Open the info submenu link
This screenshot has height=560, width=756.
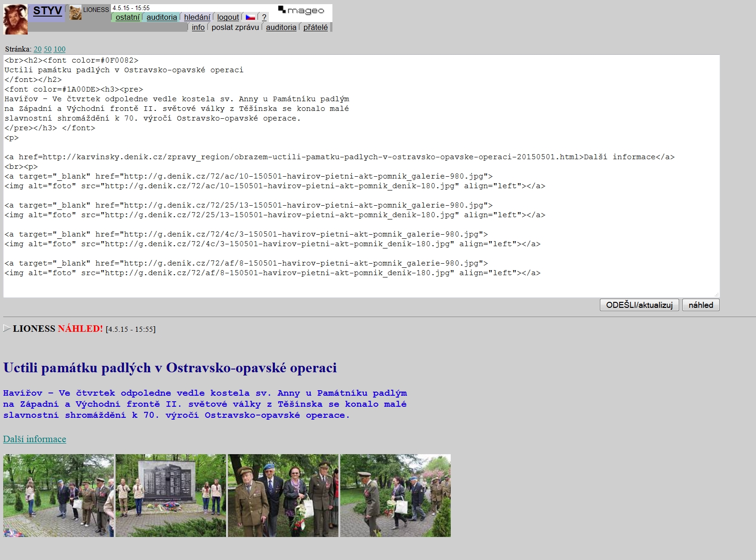198,27
